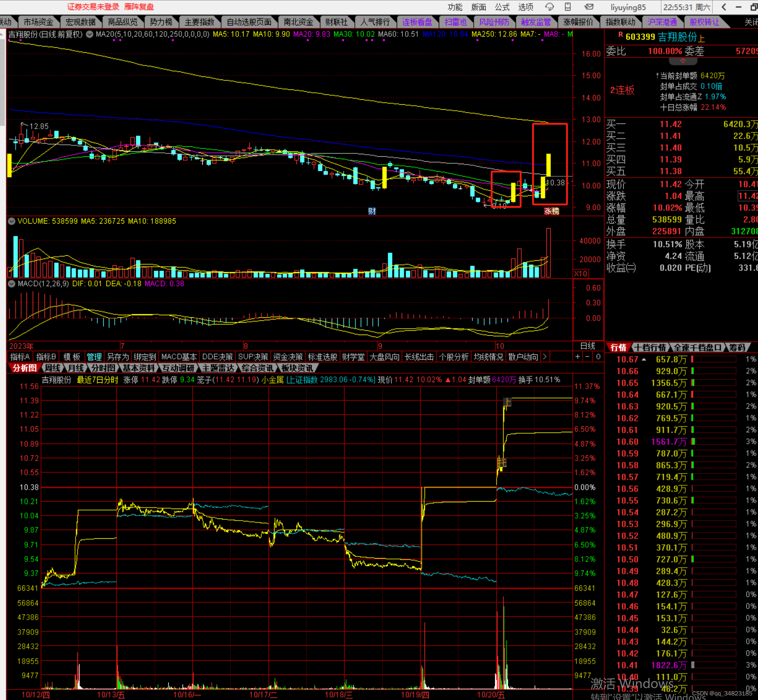Click the mobile phone icon in title bar
758x700 pixels.
click(x=567, y=7)
